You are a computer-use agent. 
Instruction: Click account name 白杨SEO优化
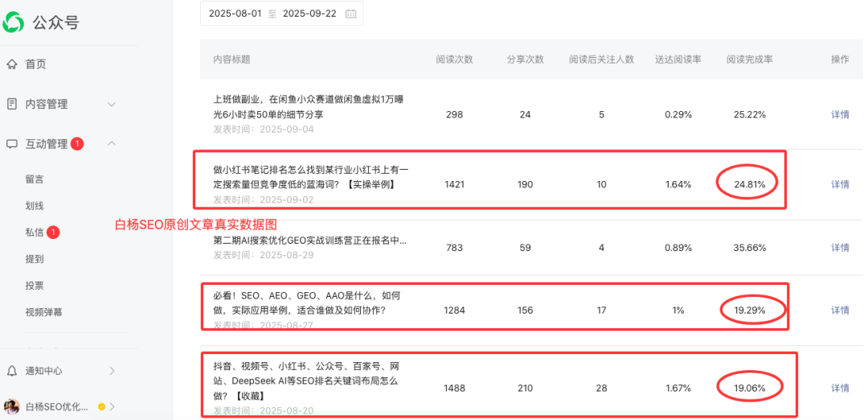tap(57, 406)
